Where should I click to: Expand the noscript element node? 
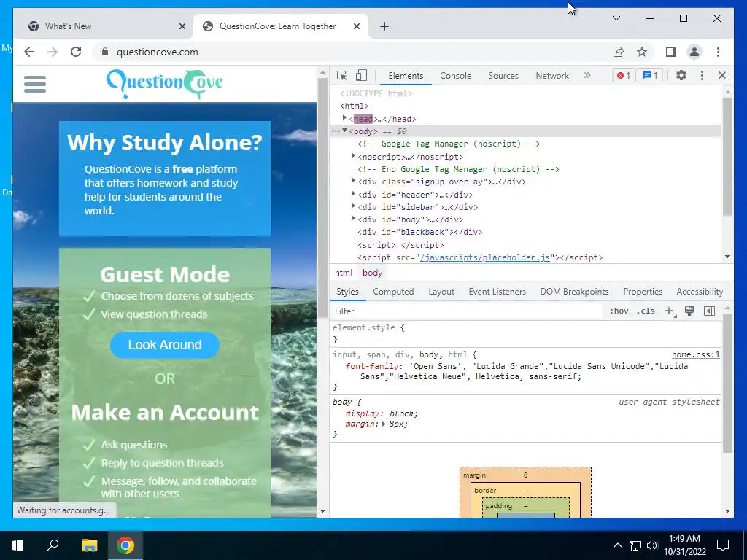pyautogui.click(x=353, y=156)
